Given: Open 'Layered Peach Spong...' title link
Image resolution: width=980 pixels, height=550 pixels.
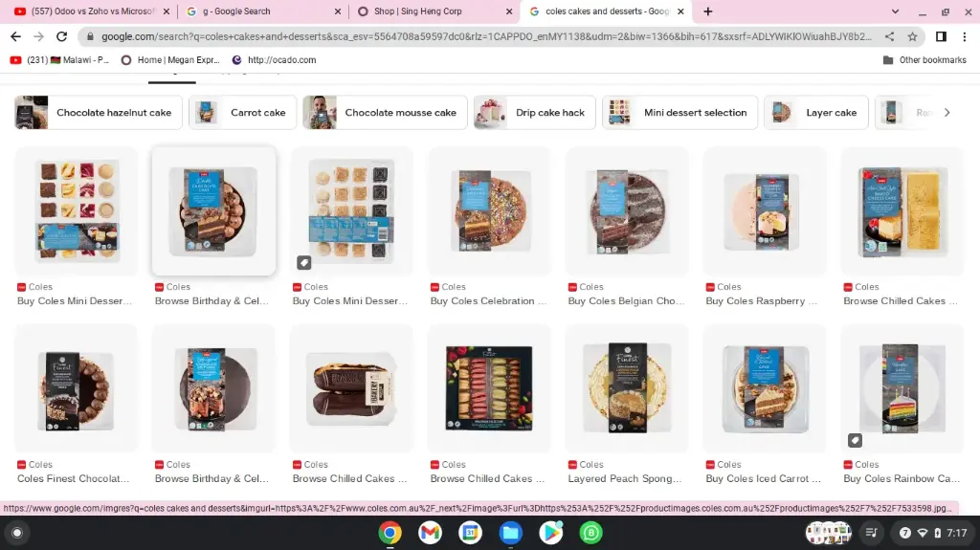Looking at the screenshot, I should click(x=625, y=478).
